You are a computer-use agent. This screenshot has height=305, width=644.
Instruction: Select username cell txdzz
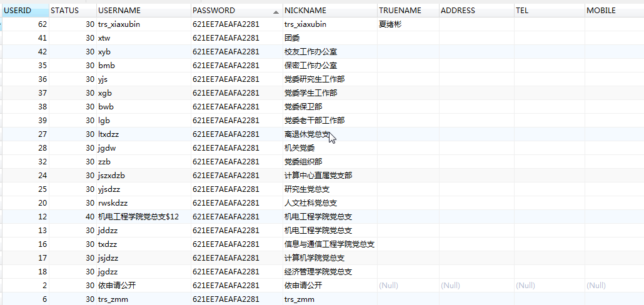(x=144, y=244)
